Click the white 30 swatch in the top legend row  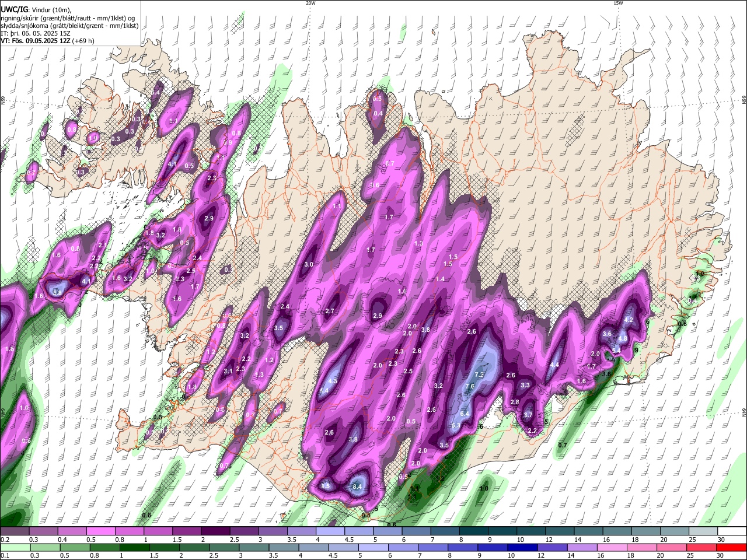click(731, 531)
